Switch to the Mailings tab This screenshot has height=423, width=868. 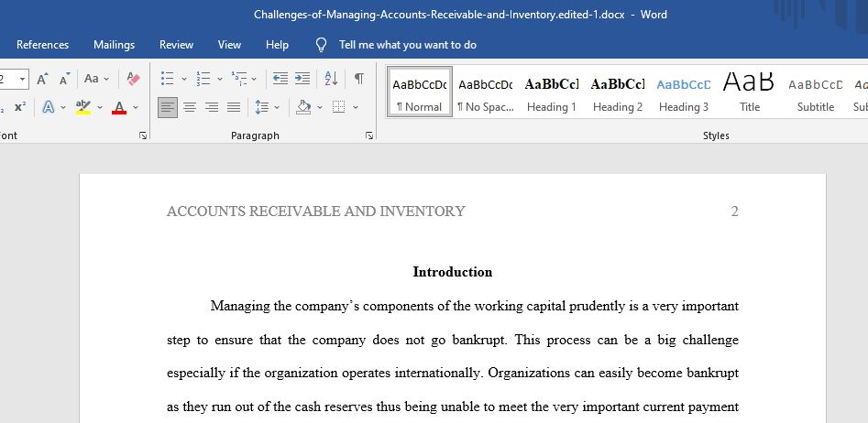pyautogui.click(x=114, y=45)
